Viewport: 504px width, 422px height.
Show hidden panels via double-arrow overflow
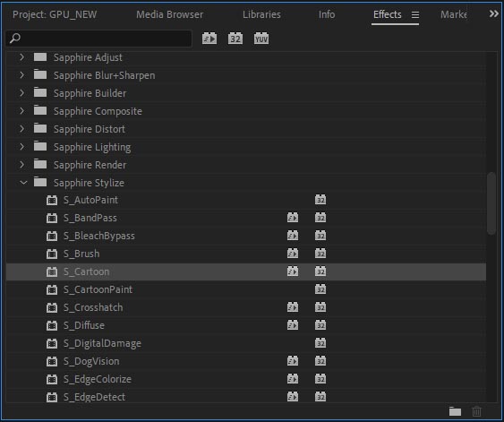(x=494, y=14)
